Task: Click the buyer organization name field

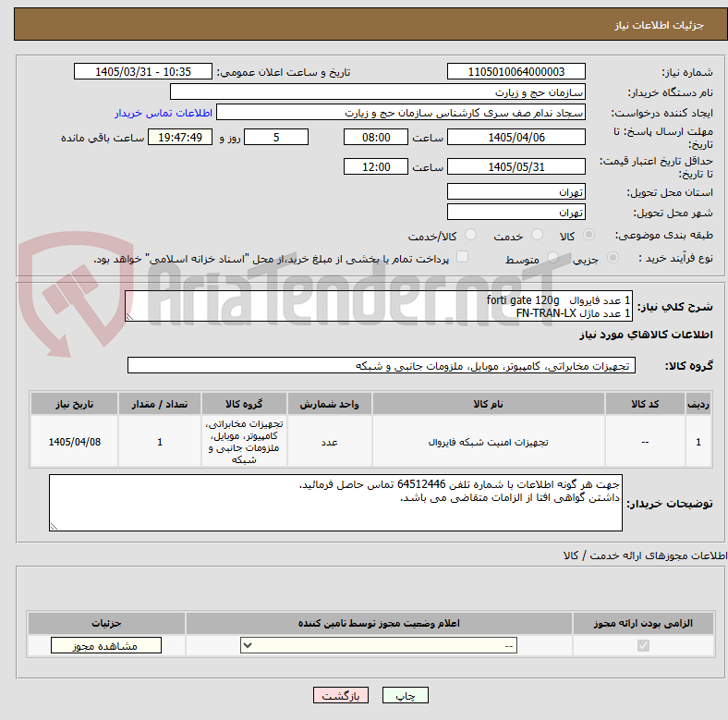Action: pos(378,92)
